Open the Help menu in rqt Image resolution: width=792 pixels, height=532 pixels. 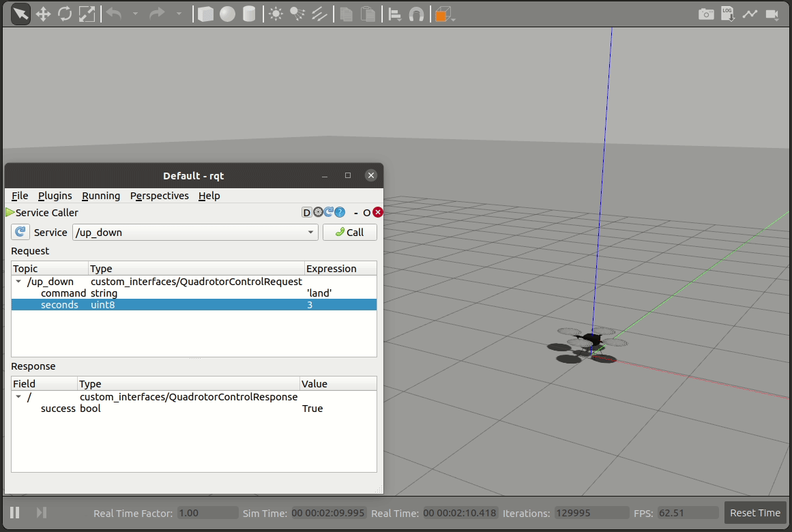[x=209, y=196]
